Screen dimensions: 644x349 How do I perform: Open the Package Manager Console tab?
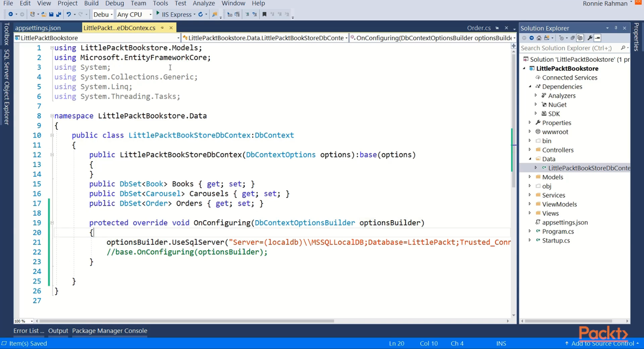tap(109, 331)
